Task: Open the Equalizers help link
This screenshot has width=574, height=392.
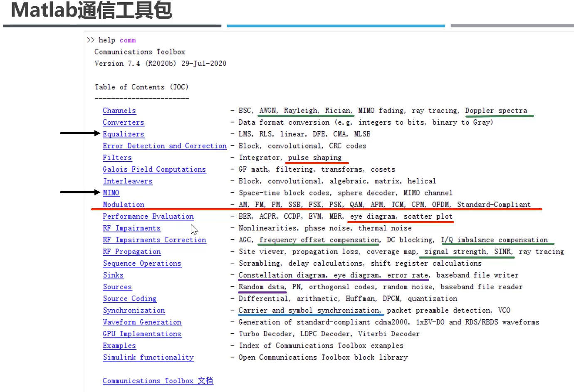Action: 124,134
